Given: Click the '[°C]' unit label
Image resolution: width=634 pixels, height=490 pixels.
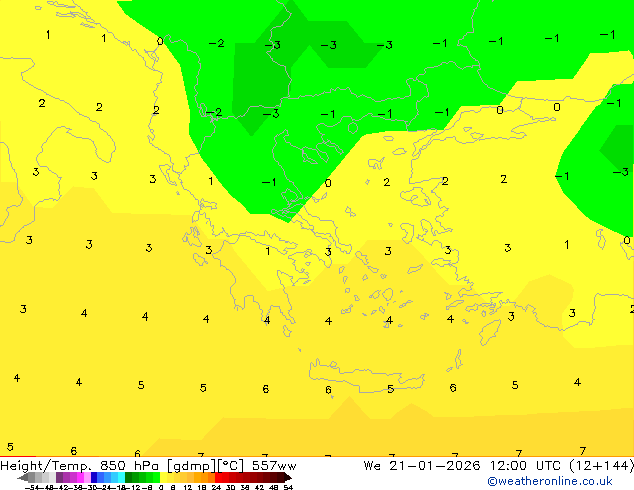Looking at the screenshot, I should 230,466.
